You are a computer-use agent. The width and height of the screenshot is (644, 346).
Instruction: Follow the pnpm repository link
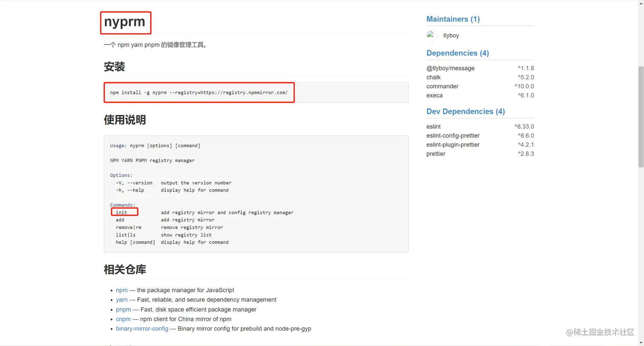(123, 309)
